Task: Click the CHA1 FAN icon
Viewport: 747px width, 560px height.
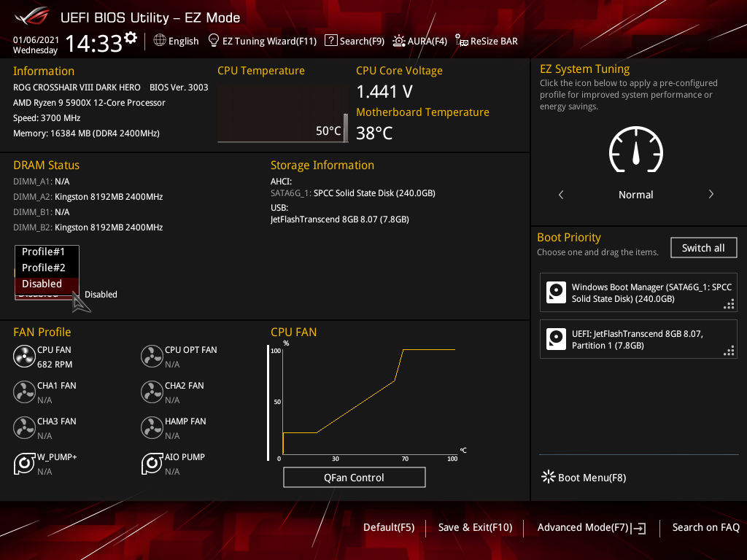Action: coord(24,392)
